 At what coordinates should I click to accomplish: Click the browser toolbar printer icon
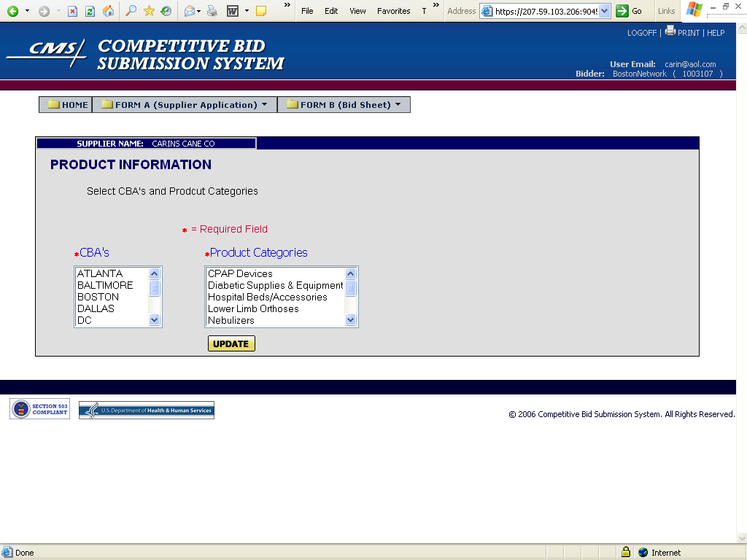click(x=212, y=11)
